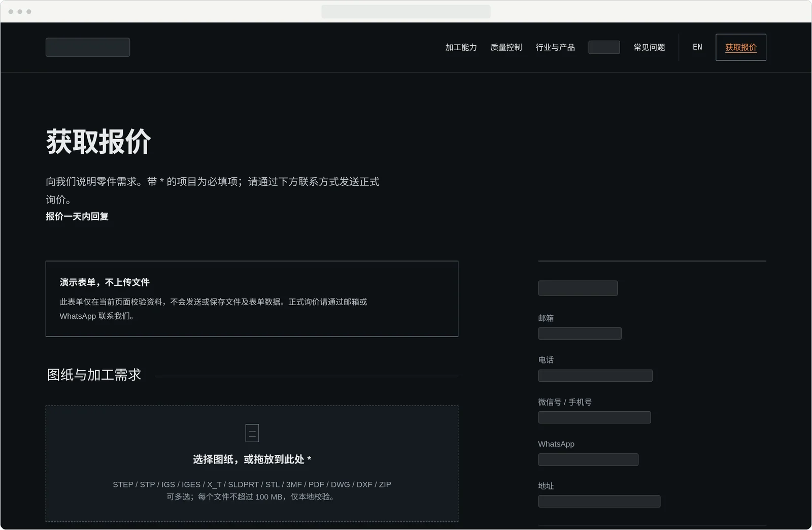Click the address value under 地址
The height and width of the screenshot is (530, 812).
click(x=599, y=502)
